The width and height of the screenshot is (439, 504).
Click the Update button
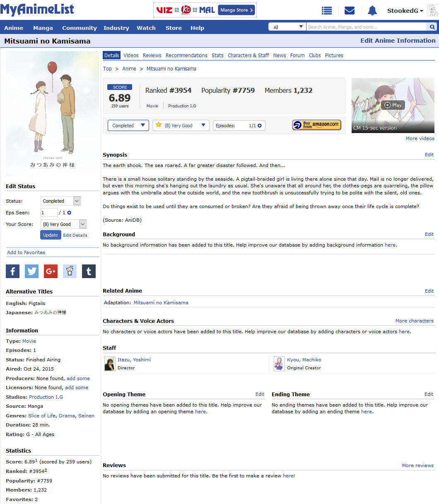[51, 235]
